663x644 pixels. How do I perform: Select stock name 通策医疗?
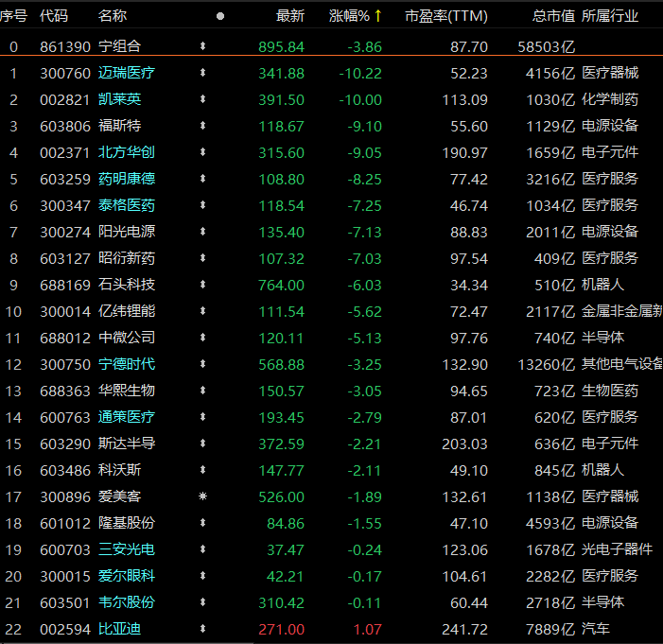coord(127,417)
